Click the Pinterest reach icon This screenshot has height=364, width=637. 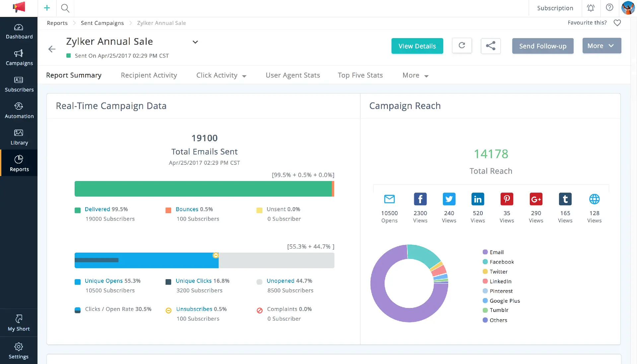pyautogui.click(x=507, y=199)
